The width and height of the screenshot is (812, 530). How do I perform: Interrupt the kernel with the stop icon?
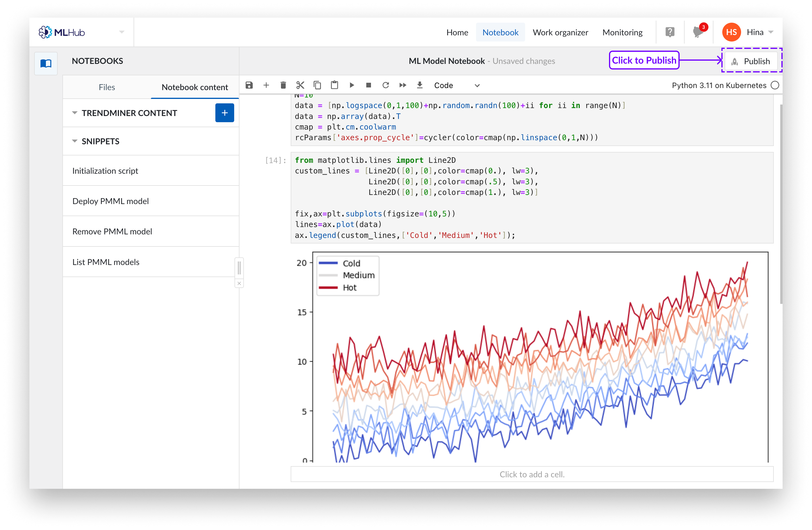coord(368,85)
